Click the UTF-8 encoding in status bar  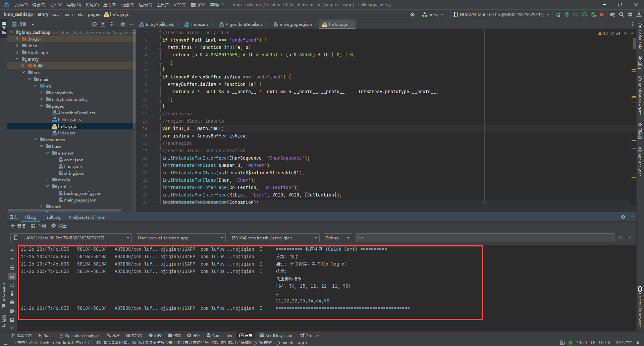pos(605,342)
